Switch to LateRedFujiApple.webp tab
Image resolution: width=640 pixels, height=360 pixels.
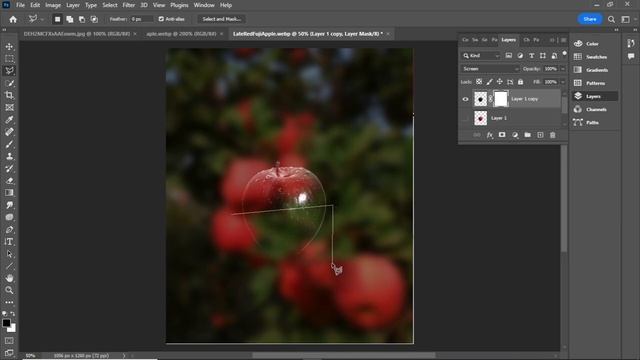tap(308, 34)
